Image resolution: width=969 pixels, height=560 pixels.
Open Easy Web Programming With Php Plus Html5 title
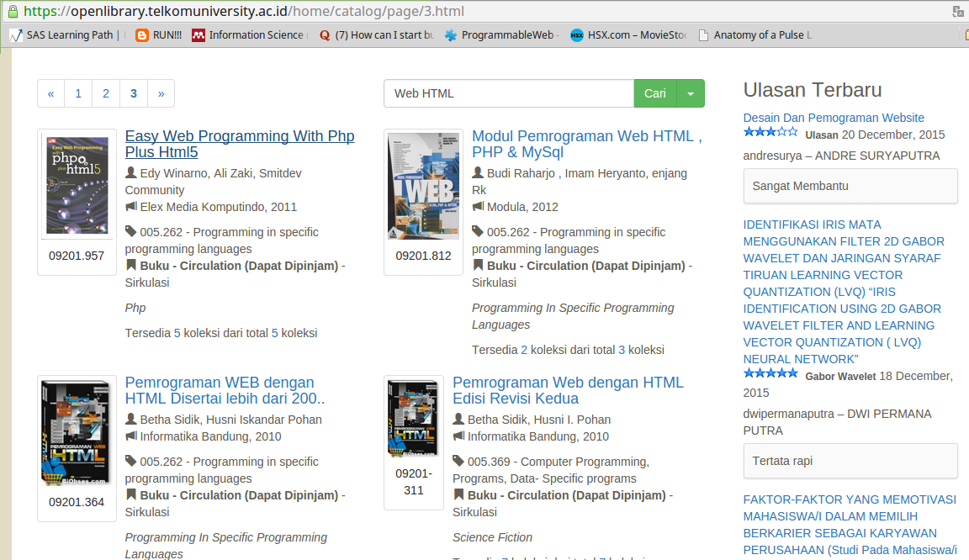240,144
